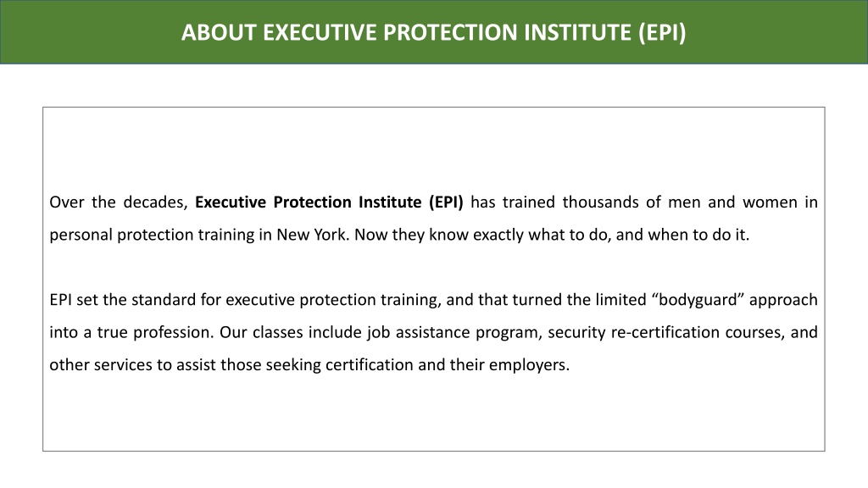Select the bold Executive Protection Institute text

[309, 202]
